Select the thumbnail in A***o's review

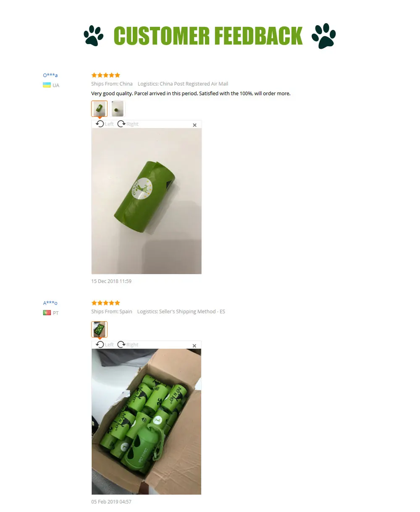pos(100,329)
